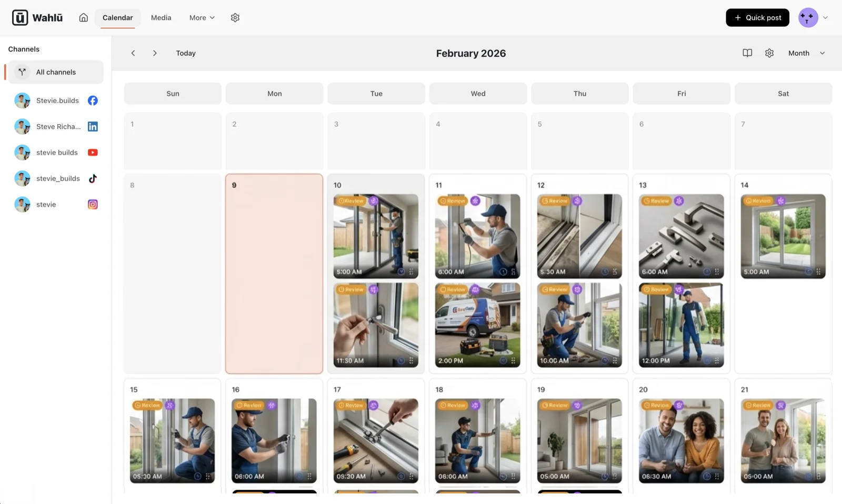Viewport: 842px width, 504px height.
Task: Select the Calendar tab
Action: point(117,17)
